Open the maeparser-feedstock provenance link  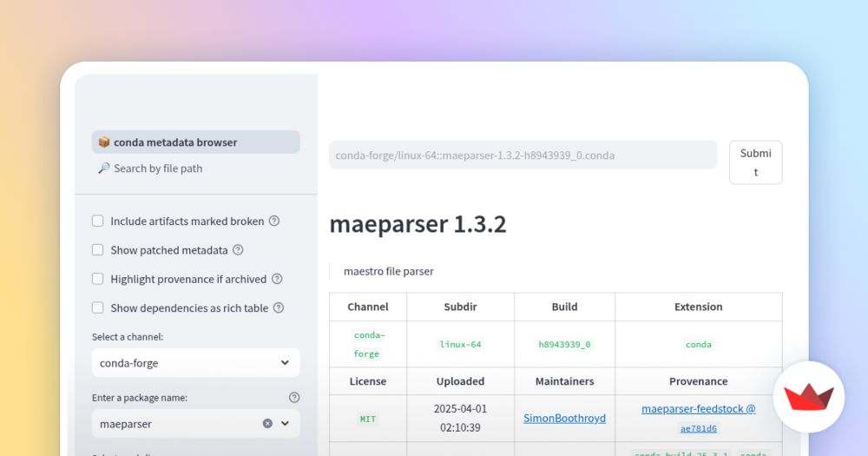click(698, 409)
